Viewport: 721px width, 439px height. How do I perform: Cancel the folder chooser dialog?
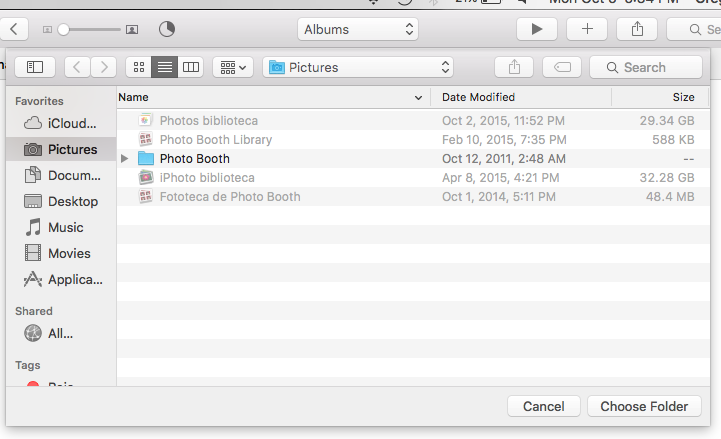[544, 406]
